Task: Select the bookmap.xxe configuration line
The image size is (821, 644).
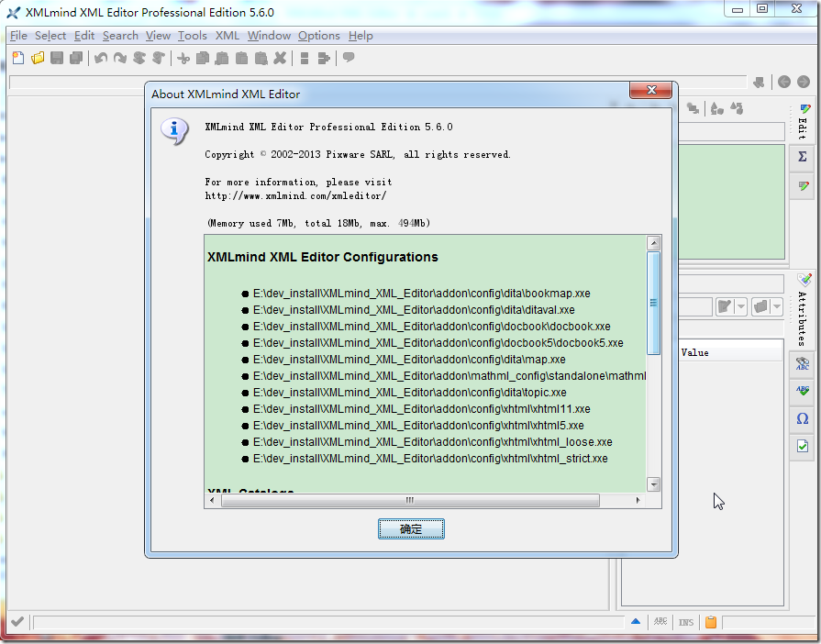Action: tap(421, 294)
